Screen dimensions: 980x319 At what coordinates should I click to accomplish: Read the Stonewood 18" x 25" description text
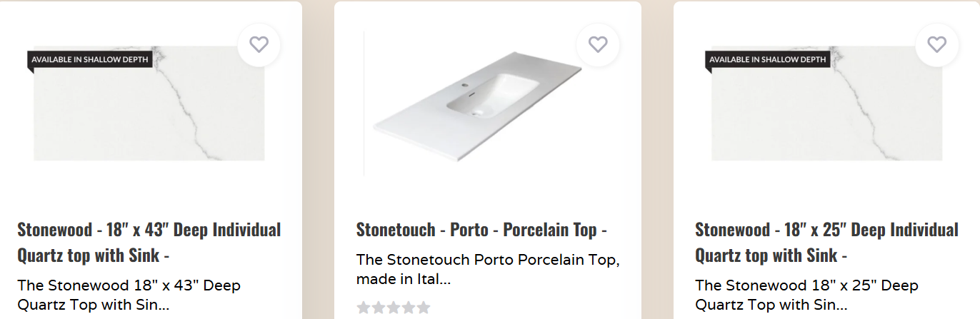point(806,295)
